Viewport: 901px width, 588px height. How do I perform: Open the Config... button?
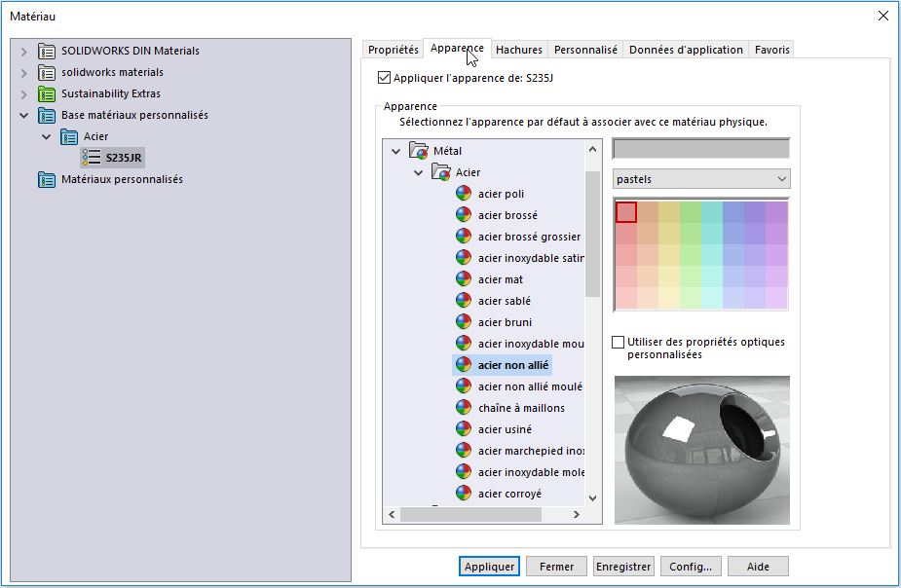point(691,567)
